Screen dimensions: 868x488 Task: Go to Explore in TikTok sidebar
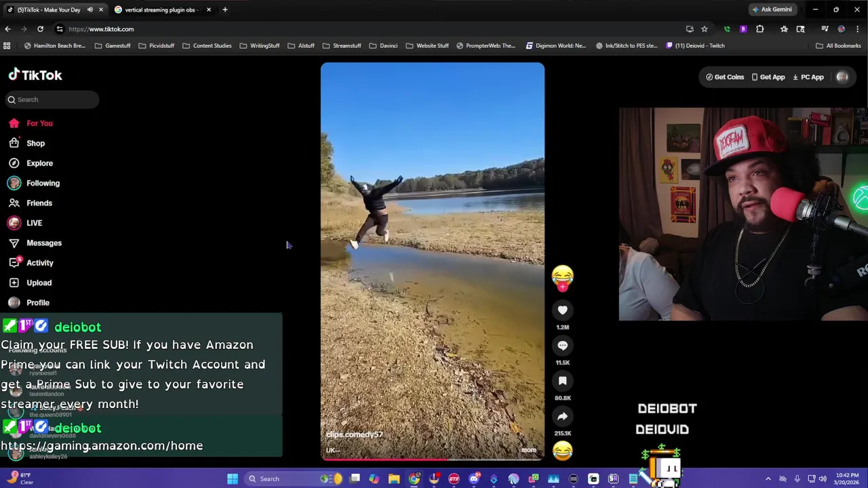[31, 163]
